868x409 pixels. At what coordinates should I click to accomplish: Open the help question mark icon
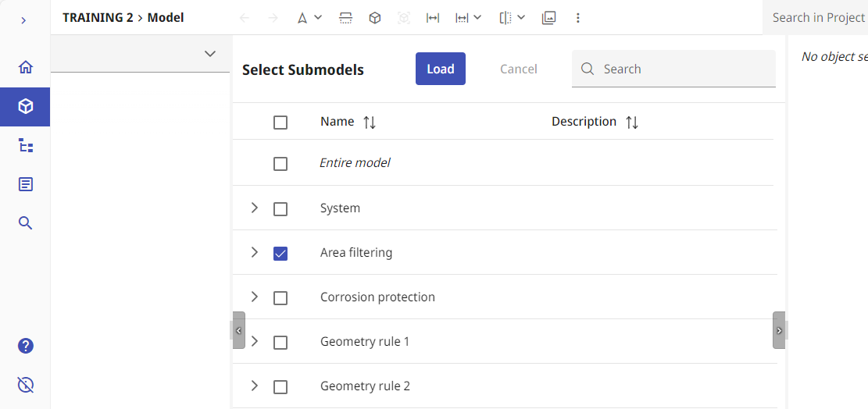[26, 346]
